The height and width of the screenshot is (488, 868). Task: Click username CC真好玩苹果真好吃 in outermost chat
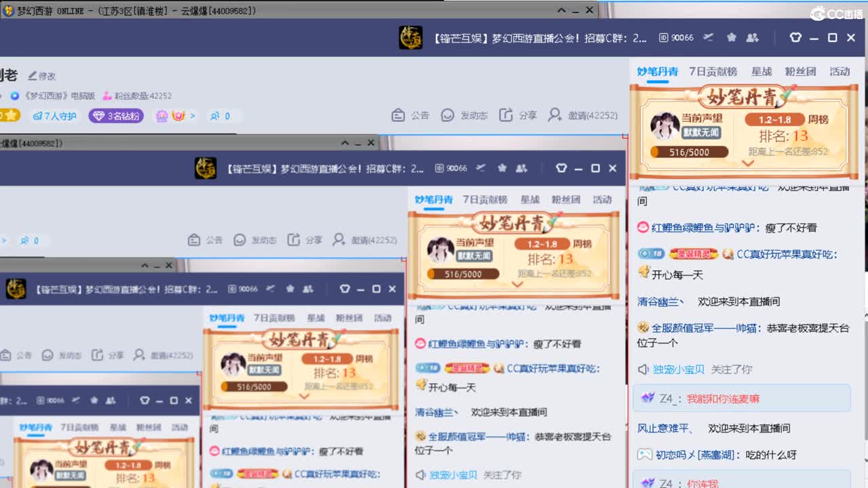(785, 254)
